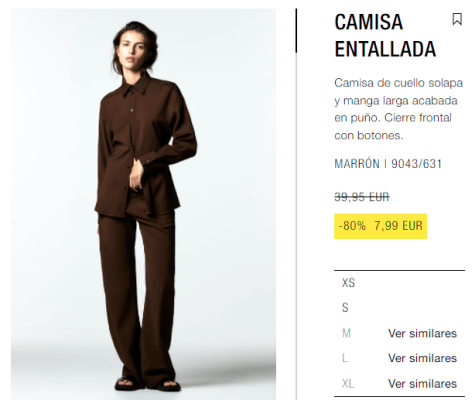
Task: Choose size L label
Action: point(345,358)
